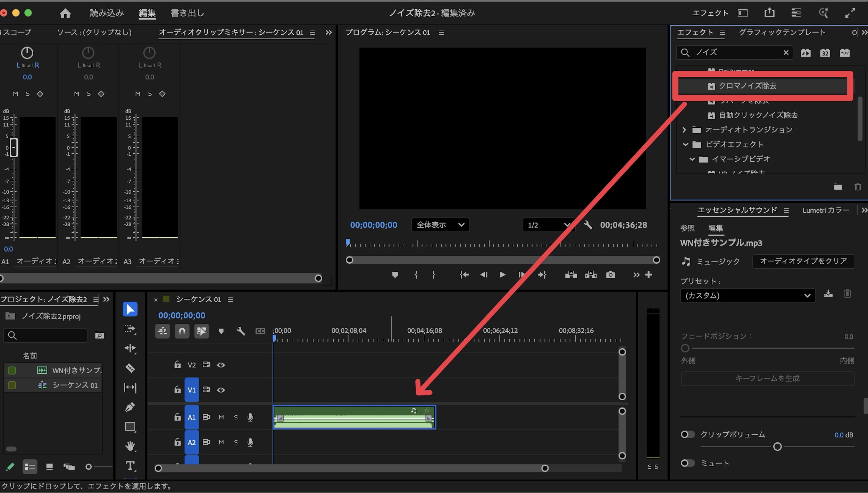Image resolution: width=868 pixels, height=493 pixels.
Task: Click the Home icon at the top
Action: tap(65, 13)
